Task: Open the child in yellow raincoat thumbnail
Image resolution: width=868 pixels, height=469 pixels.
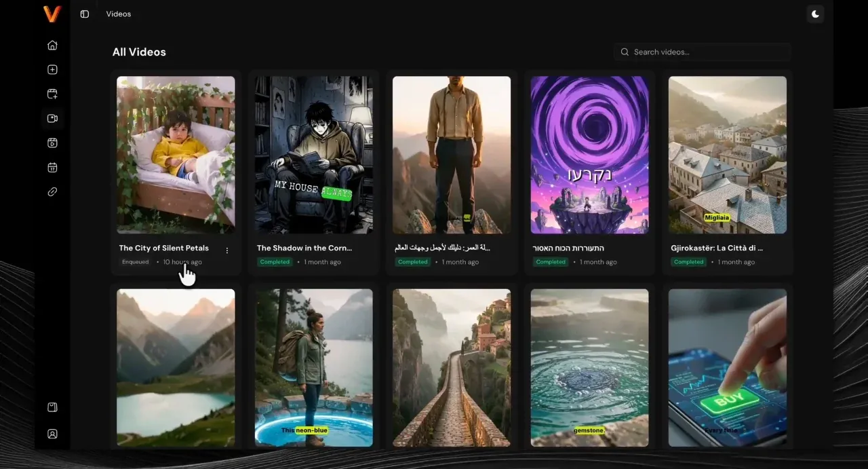Action: [x=176, y=155]
